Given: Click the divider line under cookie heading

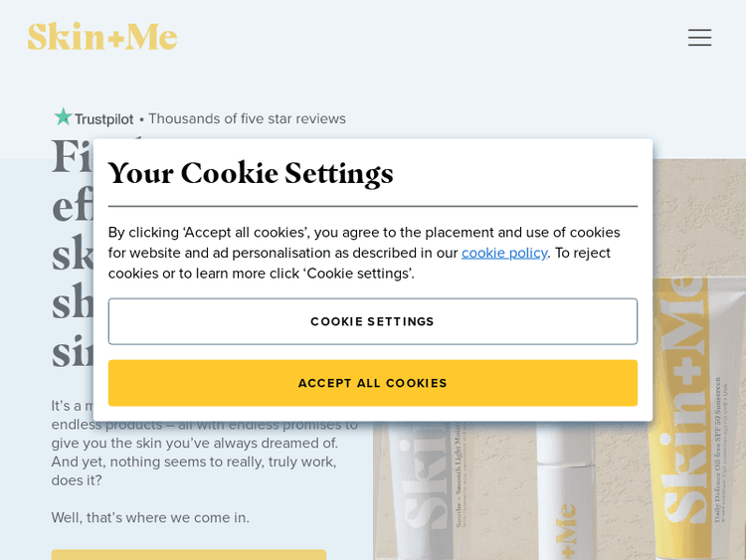Looking at the screenshot, I should [x=373, y=207].
